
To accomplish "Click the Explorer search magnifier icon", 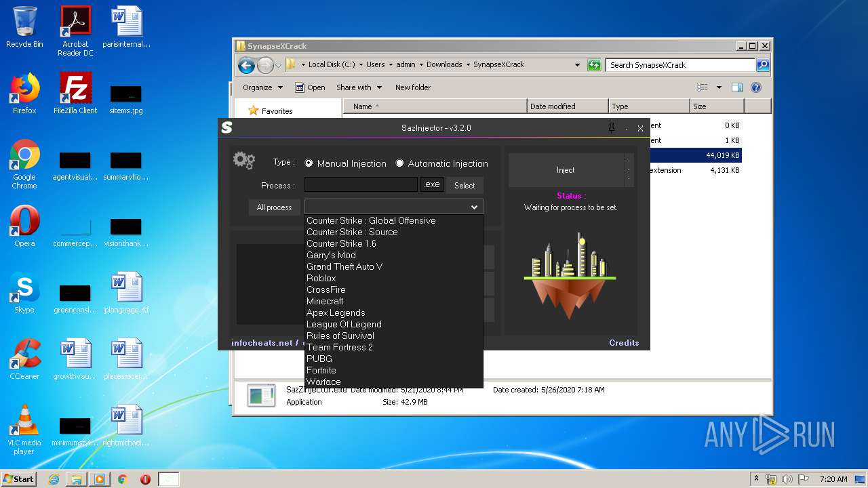I will click(x=763, y=65).
